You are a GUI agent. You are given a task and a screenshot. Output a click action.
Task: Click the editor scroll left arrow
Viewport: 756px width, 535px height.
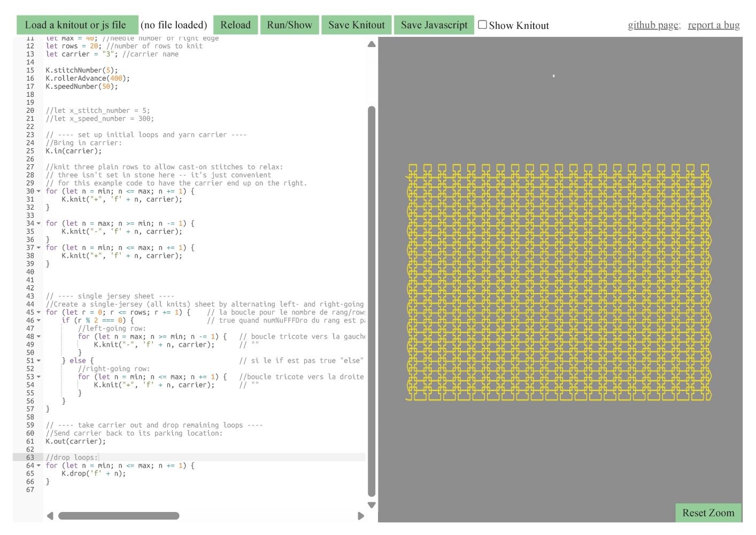tap(50, 516)
